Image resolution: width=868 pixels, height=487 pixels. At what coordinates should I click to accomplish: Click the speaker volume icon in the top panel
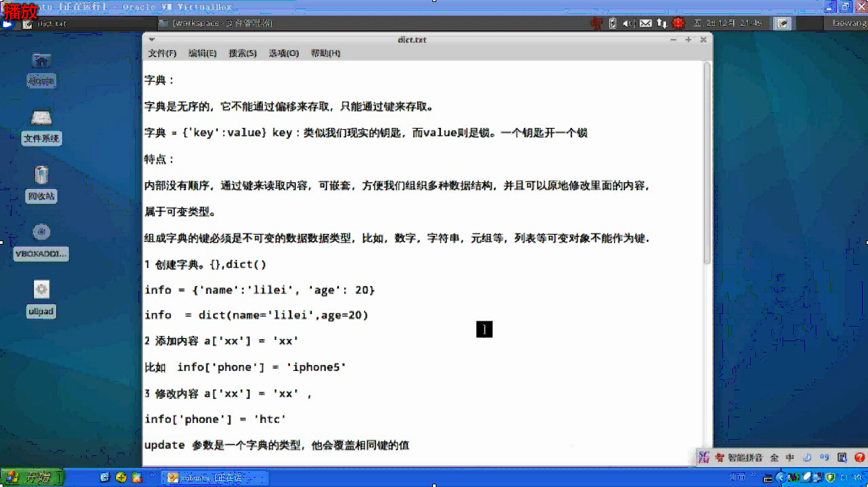628,23
